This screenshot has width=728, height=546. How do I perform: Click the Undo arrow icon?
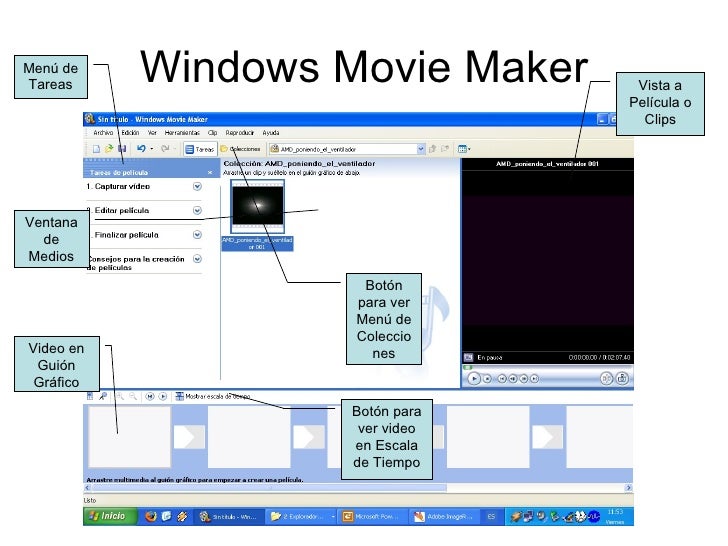click(x=141, y=149)
